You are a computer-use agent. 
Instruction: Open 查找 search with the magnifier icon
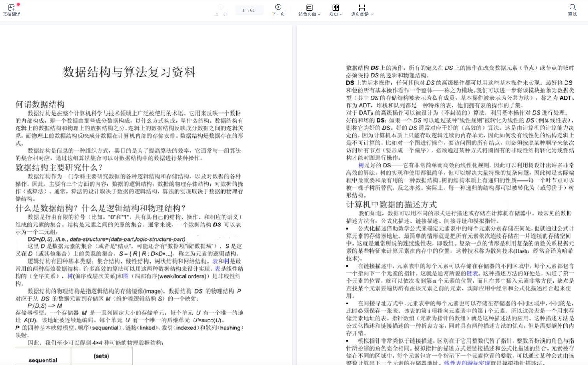[572, 7]
